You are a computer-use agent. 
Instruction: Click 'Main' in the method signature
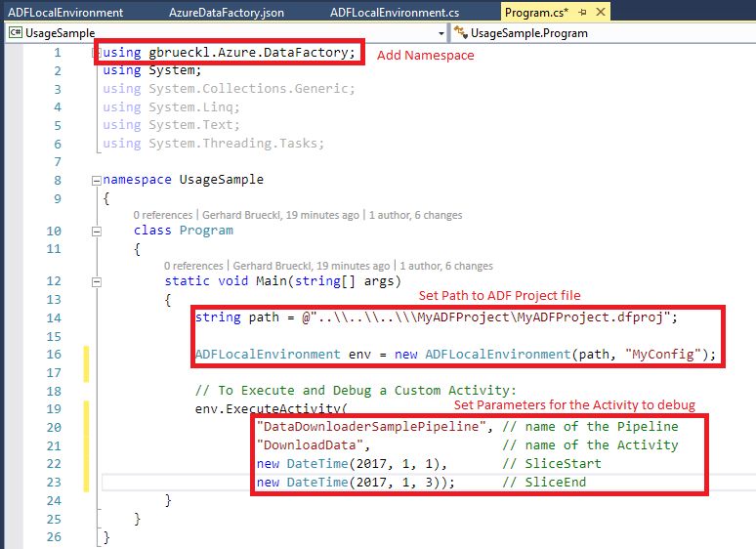(271, 281)
